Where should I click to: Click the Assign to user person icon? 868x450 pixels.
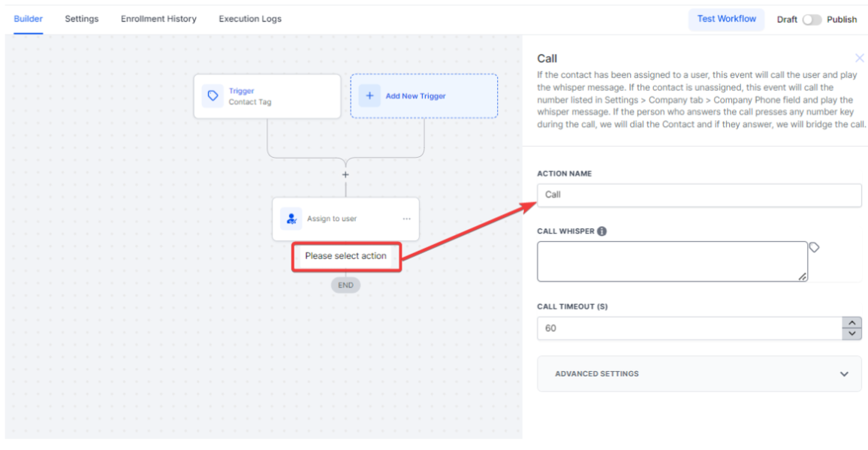coord(291,219)
